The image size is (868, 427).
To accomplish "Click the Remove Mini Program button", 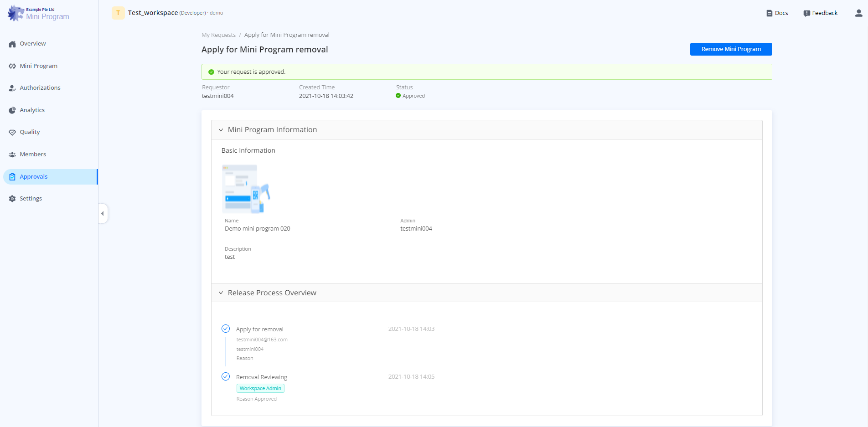I will pyautogui.click(x=731, y=49).
